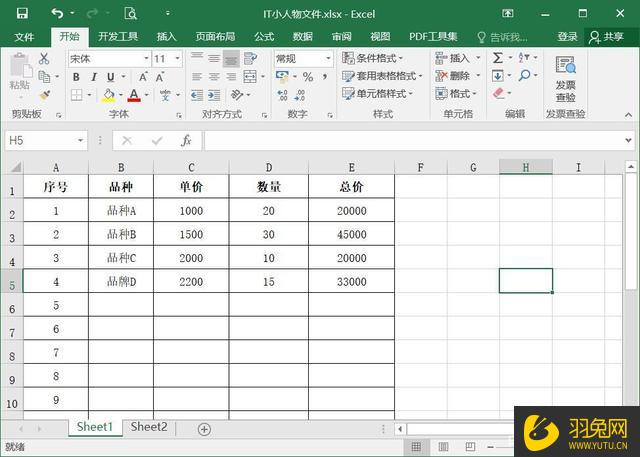Switch to the 视图 tab
Screen dimensions: 640x457
[x=380, y=37]
